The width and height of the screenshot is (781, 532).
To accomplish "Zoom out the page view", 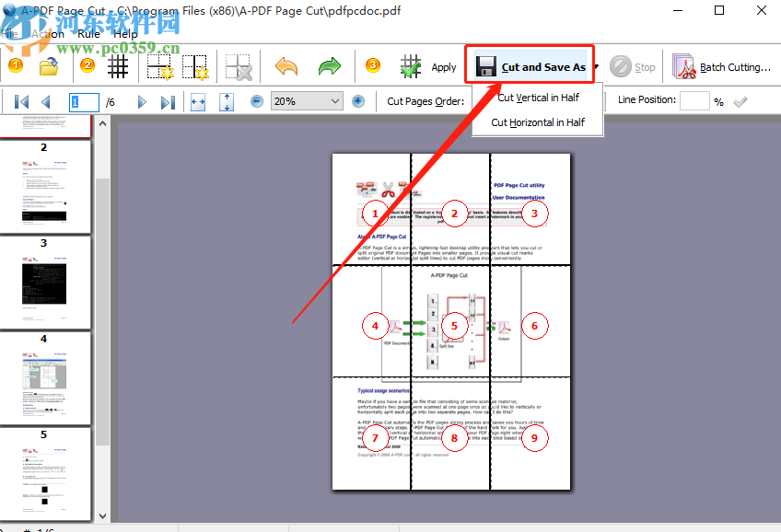I will click(258, 100).
